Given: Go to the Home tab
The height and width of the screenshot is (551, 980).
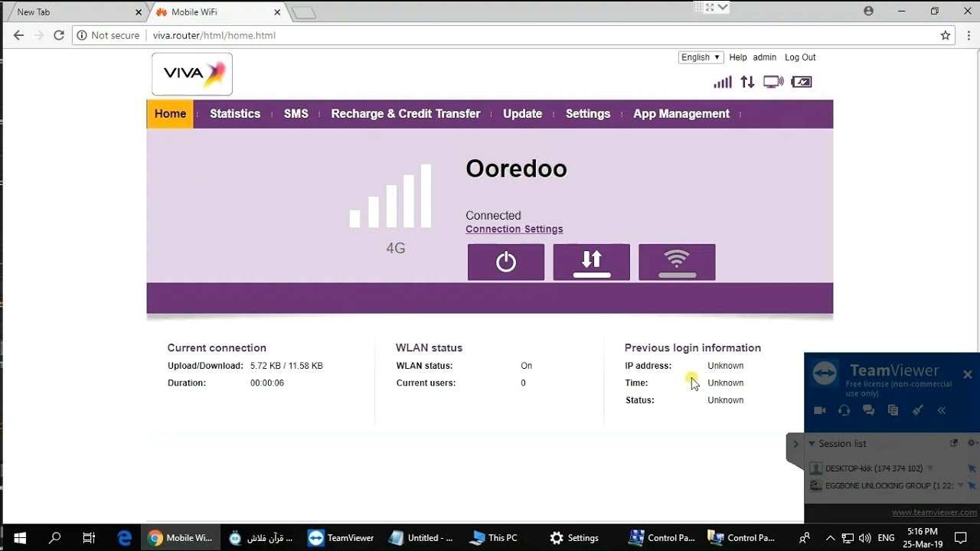Looking at the screenshot, I should [x=170, y=114].
